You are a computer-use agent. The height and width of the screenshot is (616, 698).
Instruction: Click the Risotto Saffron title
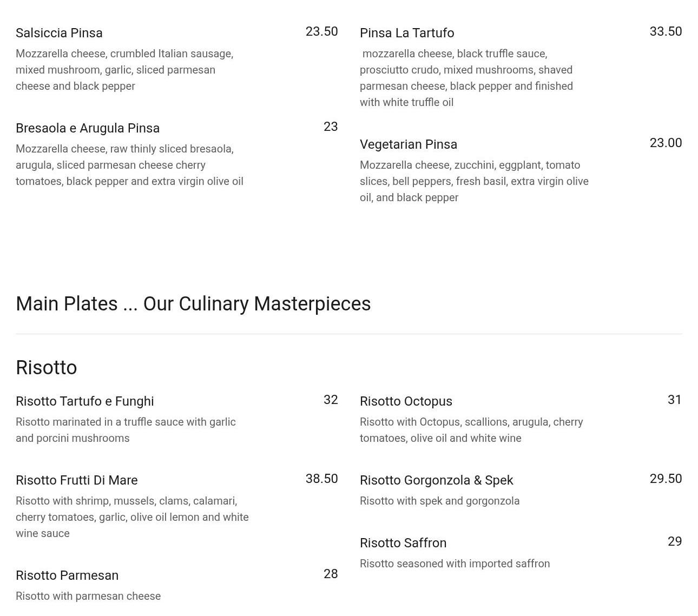tap(403, 543)
